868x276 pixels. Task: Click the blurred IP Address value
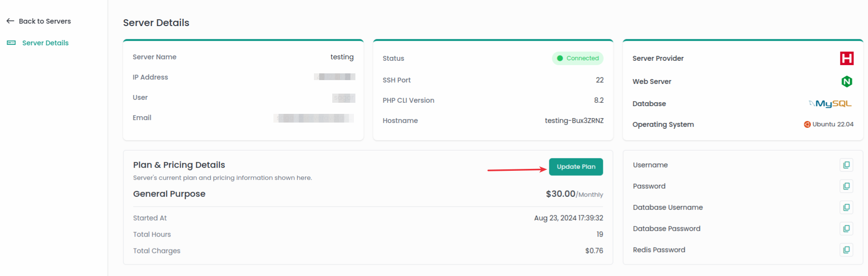click(335, 77)
